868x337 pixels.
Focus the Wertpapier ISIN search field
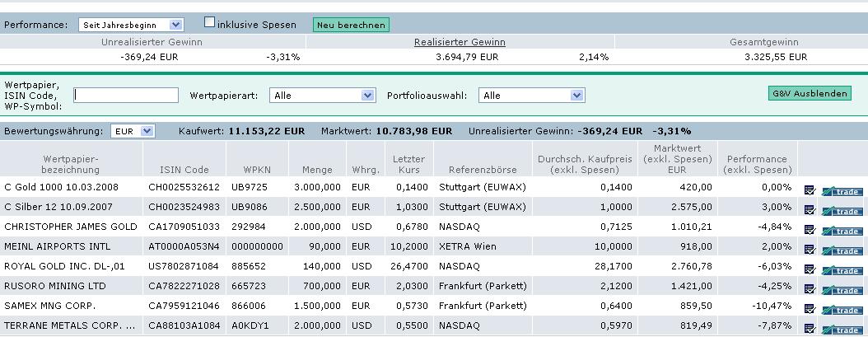click(x=126, y=96)
